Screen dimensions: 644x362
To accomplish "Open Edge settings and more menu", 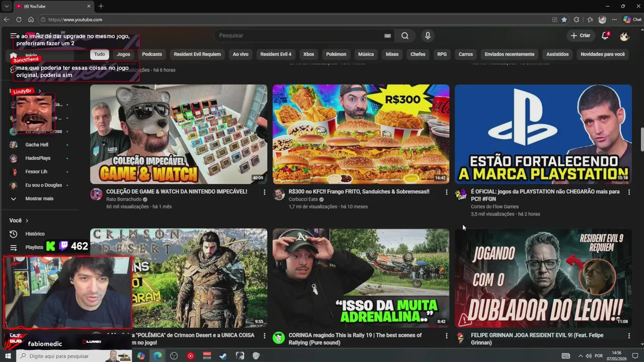I will 614,20.
